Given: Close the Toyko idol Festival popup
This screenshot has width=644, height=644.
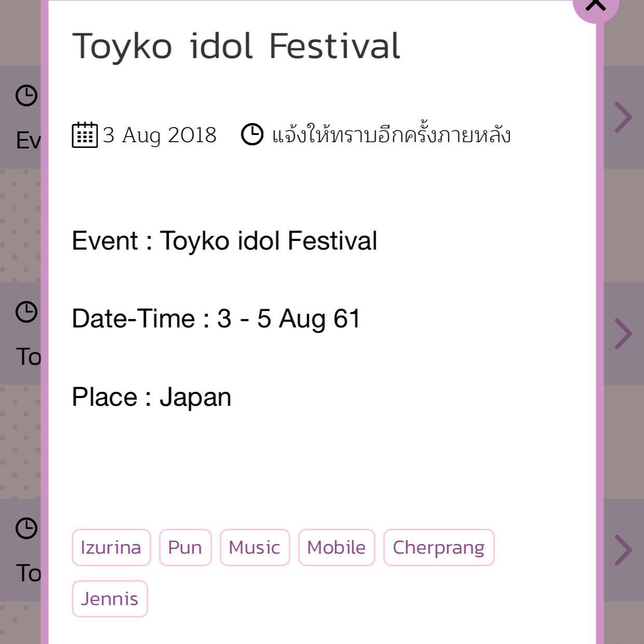Looking at the screenshot, I should (596, 5).
